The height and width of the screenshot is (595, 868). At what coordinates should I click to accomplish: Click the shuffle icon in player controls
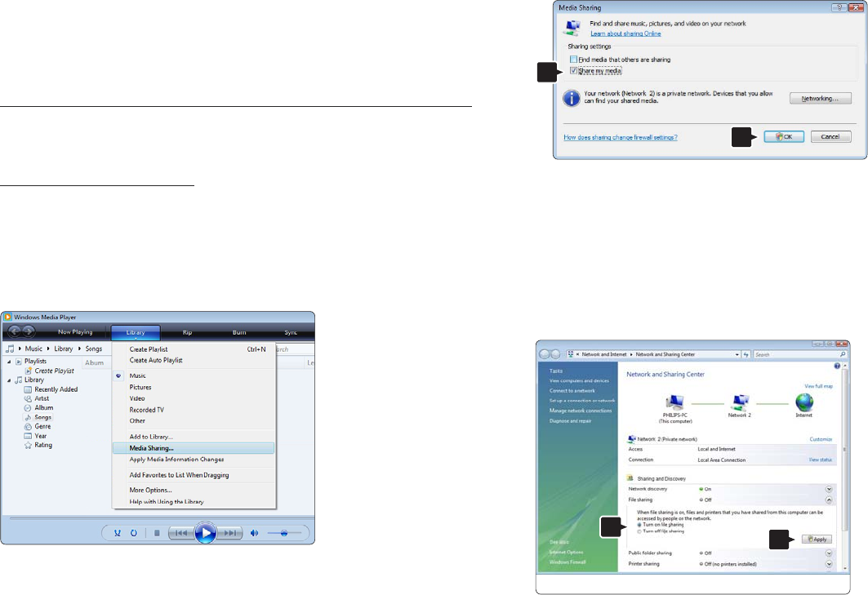[x=118, y=533]
